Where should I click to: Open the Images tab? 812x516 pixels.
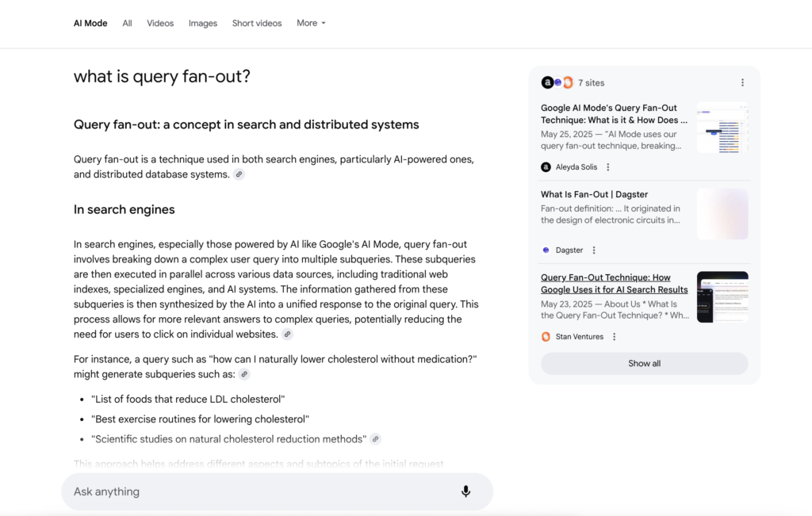pyautogui.click(x=203, y=23)
